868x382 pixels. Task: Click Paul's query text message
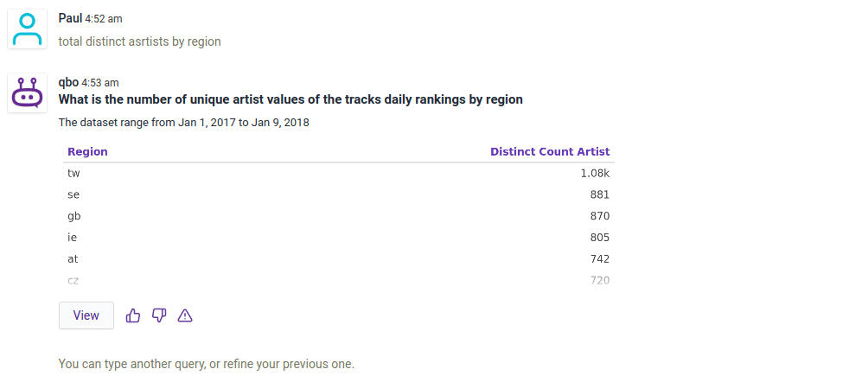[139, 41]
